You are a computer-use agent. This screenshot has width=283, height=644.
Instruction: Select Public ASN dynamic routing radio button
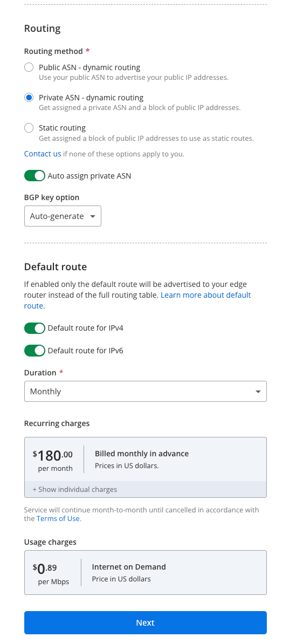(29, 67)
